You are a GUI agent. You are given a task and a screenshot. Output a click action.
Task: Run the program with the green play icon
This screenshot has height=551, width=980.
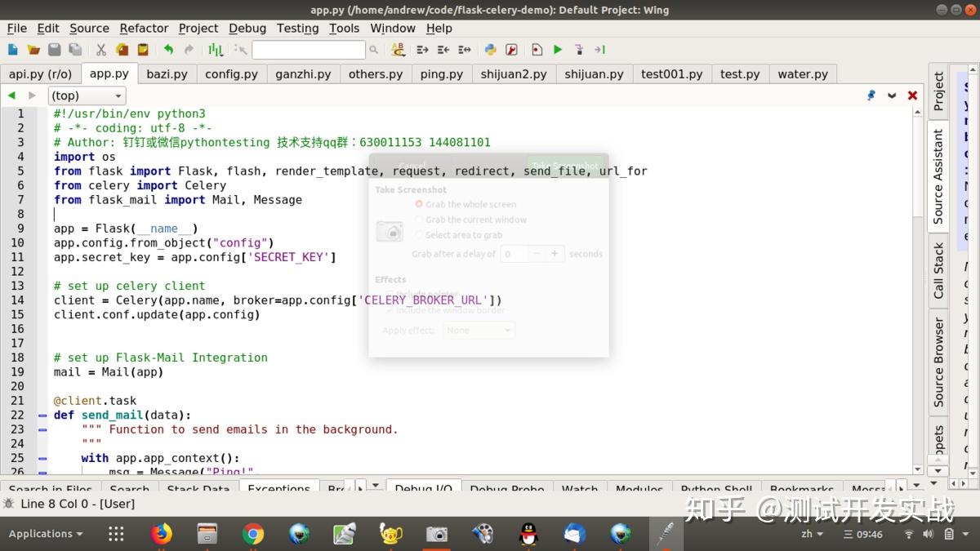pos(558,50)
